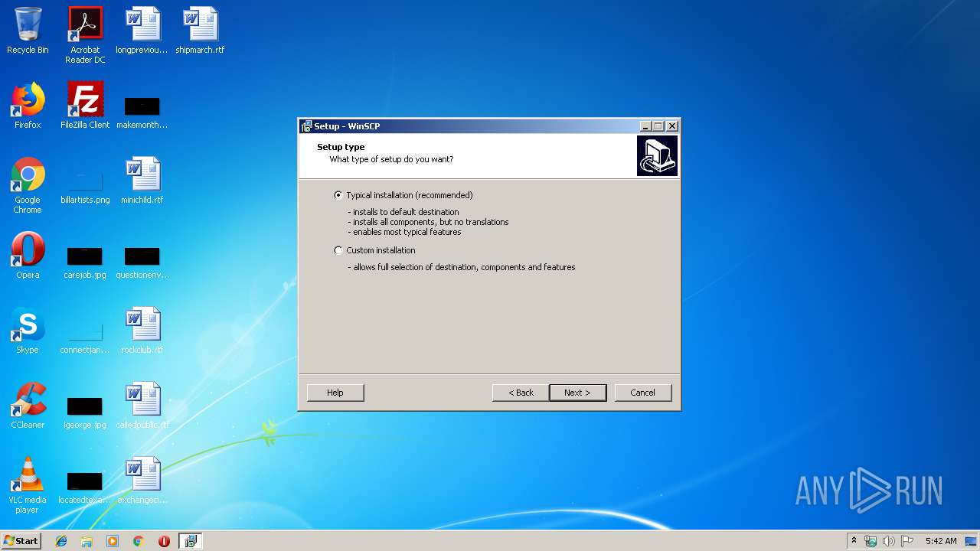Select the questionenv file icon

(x=142, y=262)
